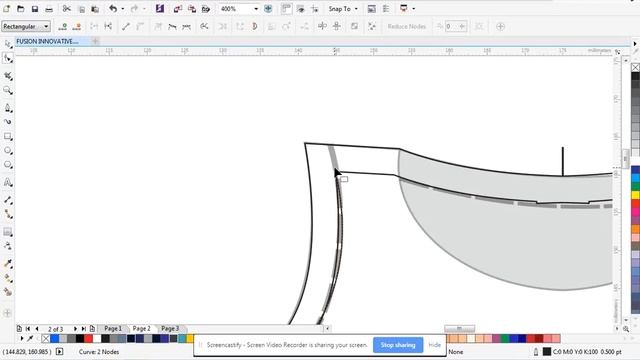Screen dimensions: 640x360
Task: Add a new document tab with plus
Action: pos(95,41)
